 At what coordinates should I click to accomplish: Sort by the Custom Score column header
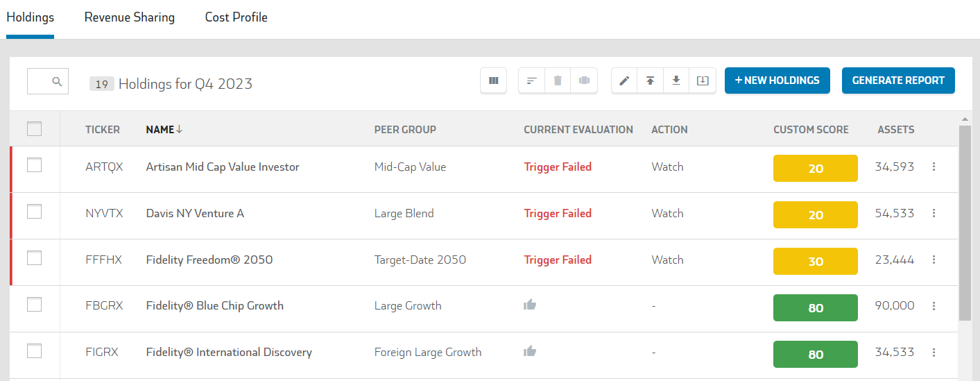[811, 129]
